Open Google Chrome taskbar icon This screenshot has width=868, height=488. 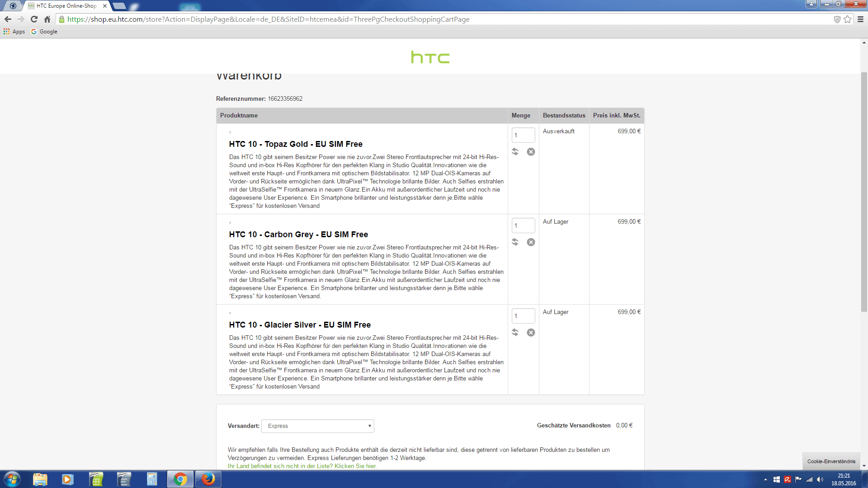click(x=180, y=479)
